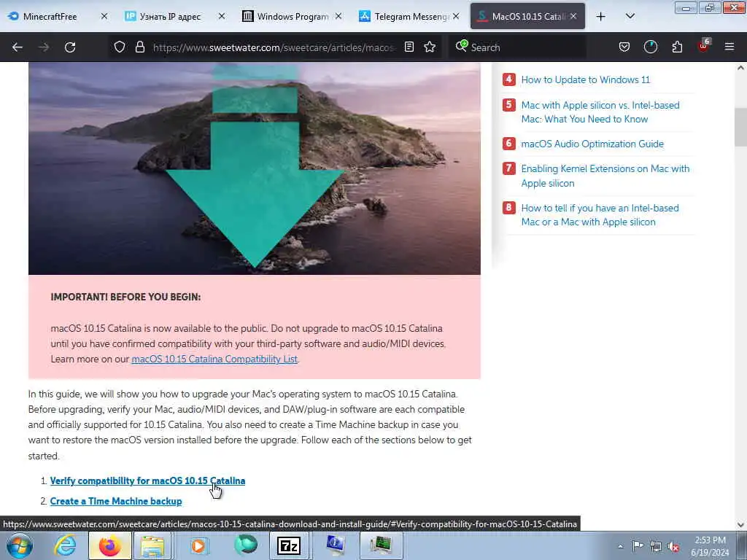
Task: Open macOS 10.15 Catalina Compatibility List link
Action: (214, 359)
